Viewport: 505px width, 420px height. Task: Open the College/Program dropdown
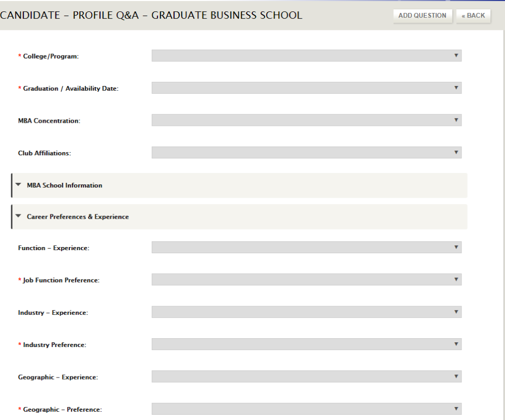(x=307, y=56)
